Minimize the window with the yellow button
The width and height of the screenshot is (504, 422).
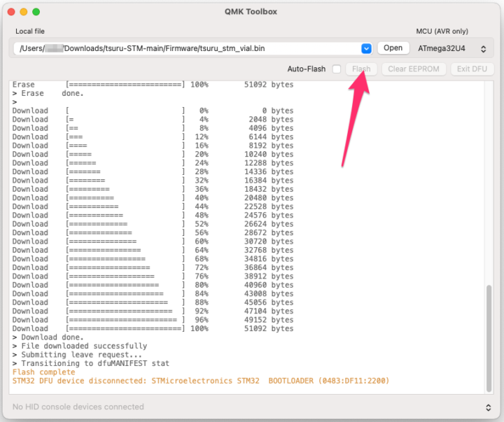(x=24, y=12)
